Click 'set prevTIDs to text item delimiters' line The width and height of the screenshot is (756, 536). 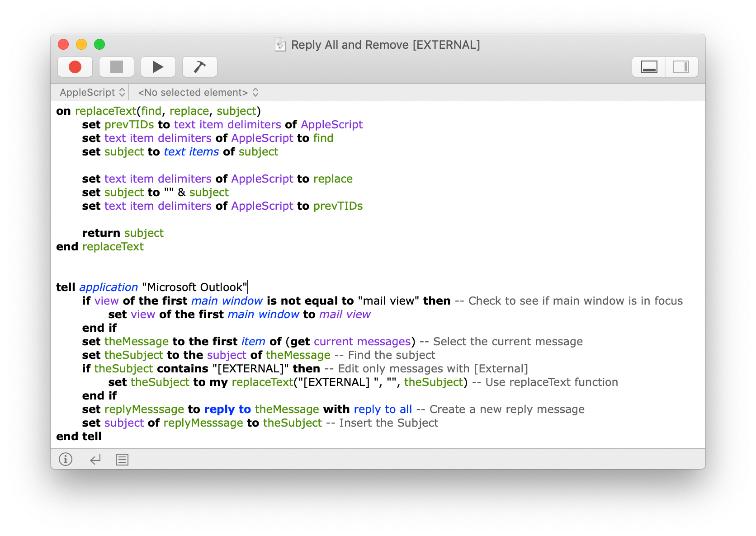tap(222, 125)
